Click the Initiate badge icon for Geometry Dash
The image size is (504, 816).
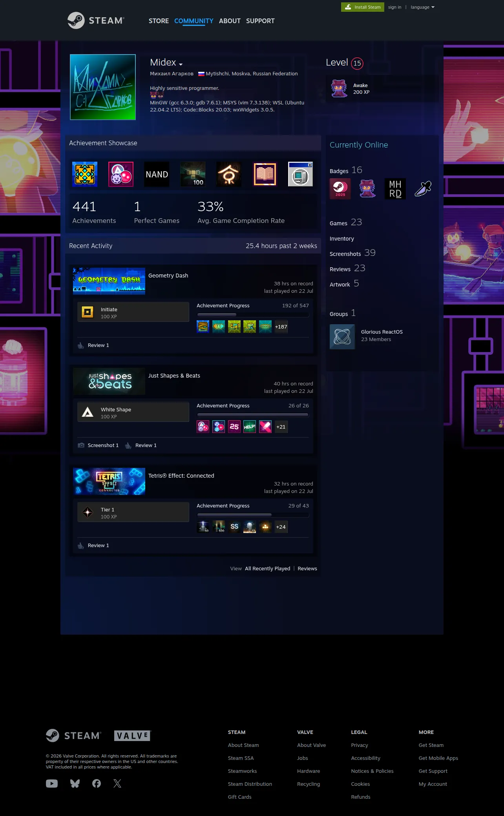click(x=87, y=312)
